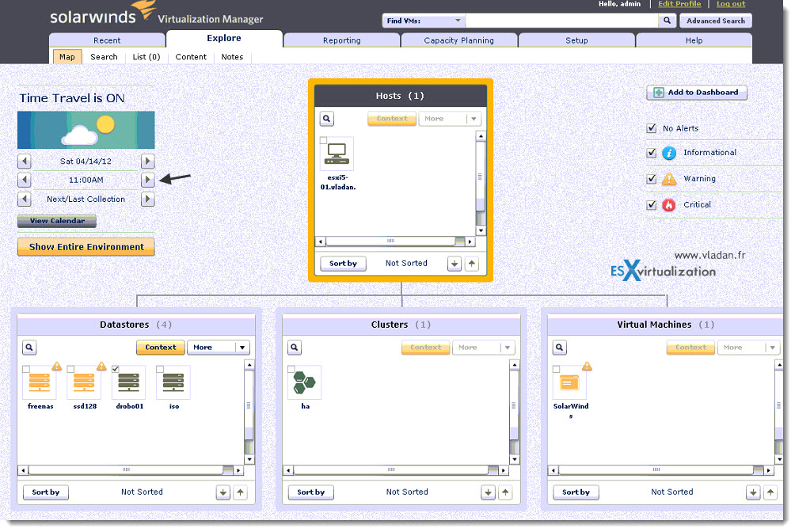Viewport: 795px width, 532px height.
Task: Step forward one hour from 11:00AM
Action: (147, 180)
